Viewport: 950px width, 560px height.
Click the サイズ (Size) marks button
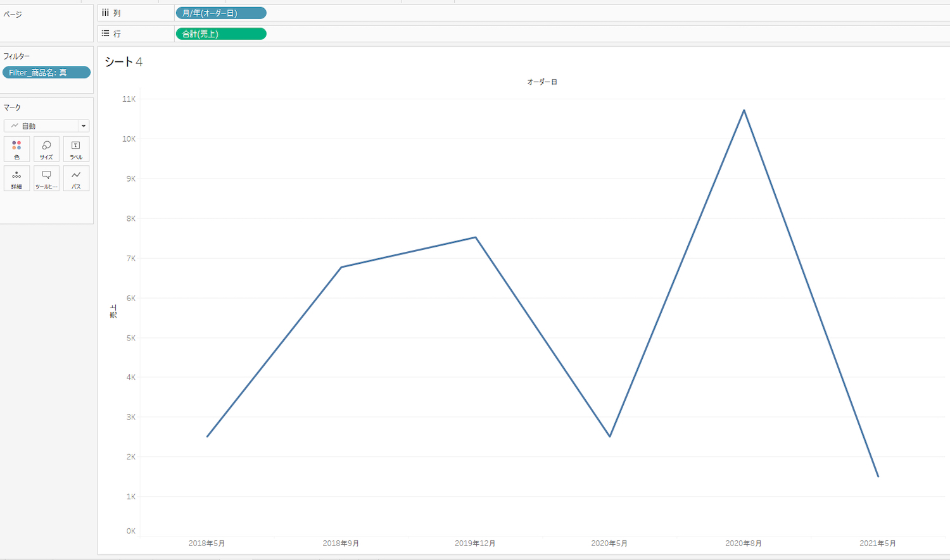46,149
